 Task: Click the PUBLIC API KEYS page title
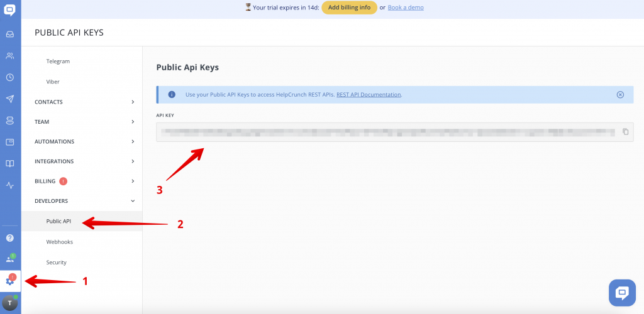pos(69,33)
